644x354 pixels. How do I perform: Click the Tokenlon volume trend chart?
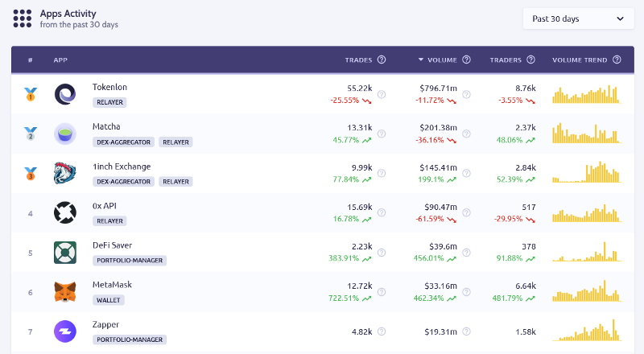point(587,94)
